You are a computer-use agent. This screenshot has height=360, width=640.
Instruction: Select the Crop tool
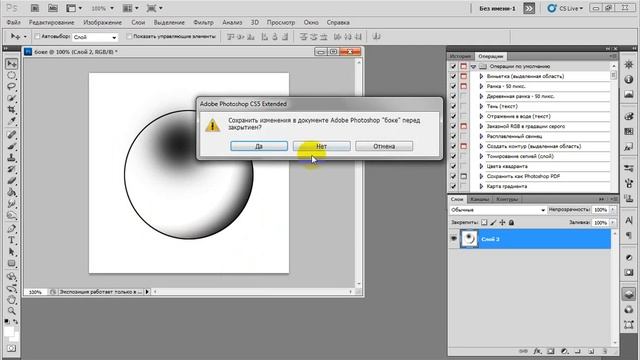point(11,109)
